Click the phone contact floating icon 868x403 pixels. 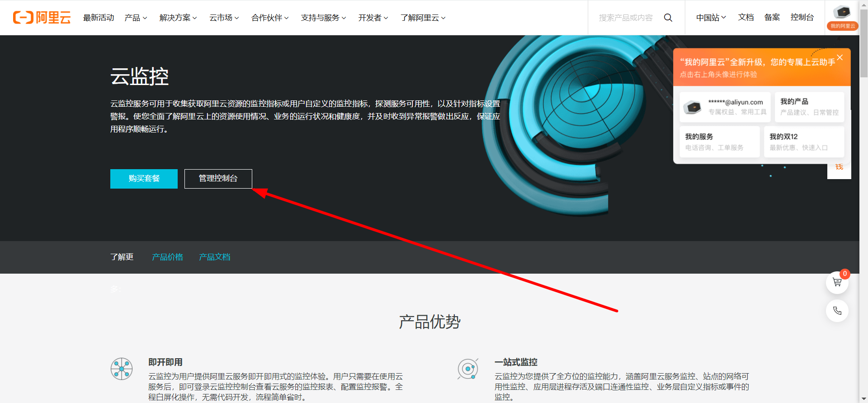point(837,311)
